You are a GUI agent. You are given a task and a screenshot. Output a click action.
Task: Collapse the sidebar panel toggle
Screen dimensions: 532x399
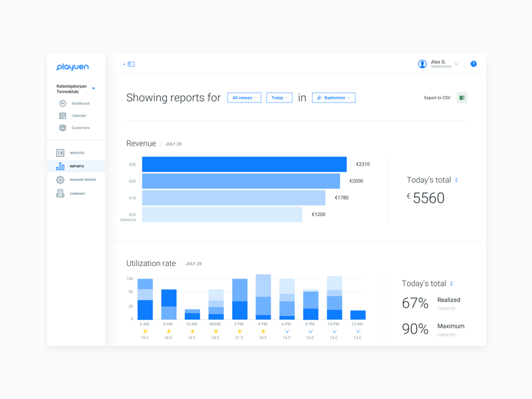[x=130, y=65]
